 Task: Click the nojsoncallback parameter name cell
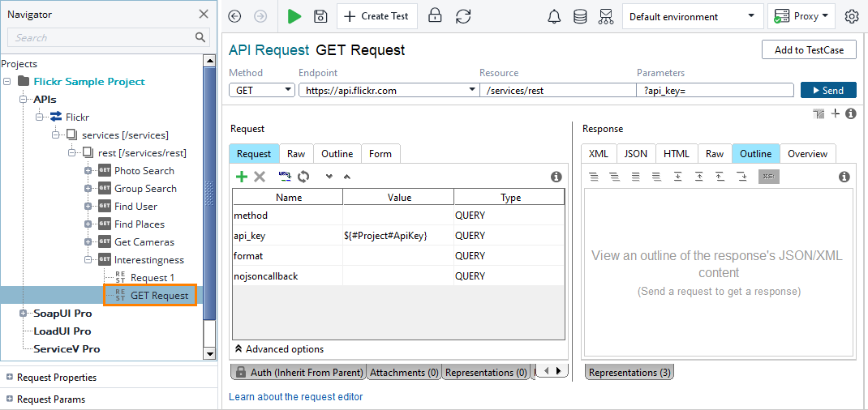[288, 275]
